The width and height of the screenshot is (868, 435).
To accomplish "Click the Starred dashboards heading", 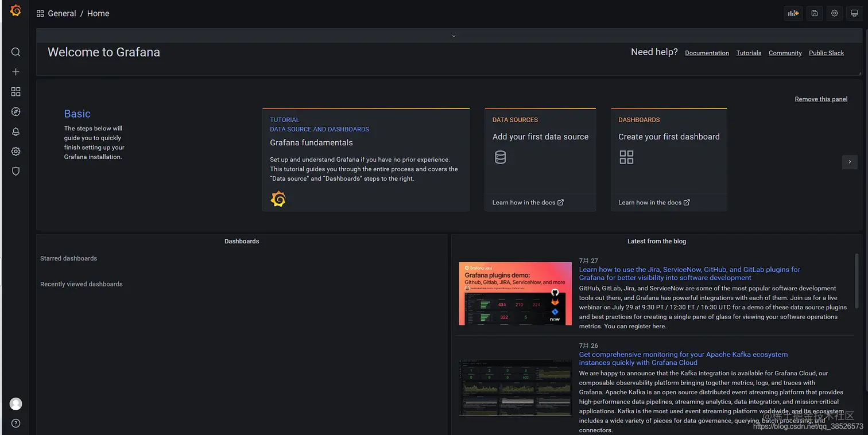I will point(68,259).
